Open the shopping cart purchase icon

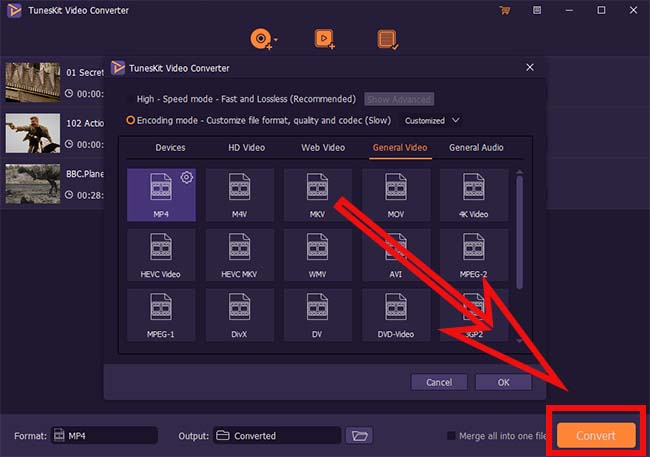(x=505, y=10)
